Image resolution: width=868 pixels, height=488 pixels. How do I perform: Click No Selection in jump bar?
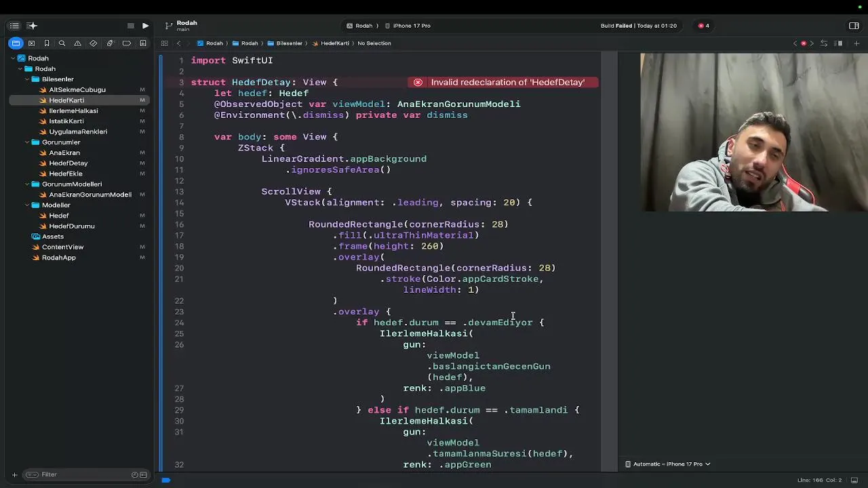coord(374,43)
